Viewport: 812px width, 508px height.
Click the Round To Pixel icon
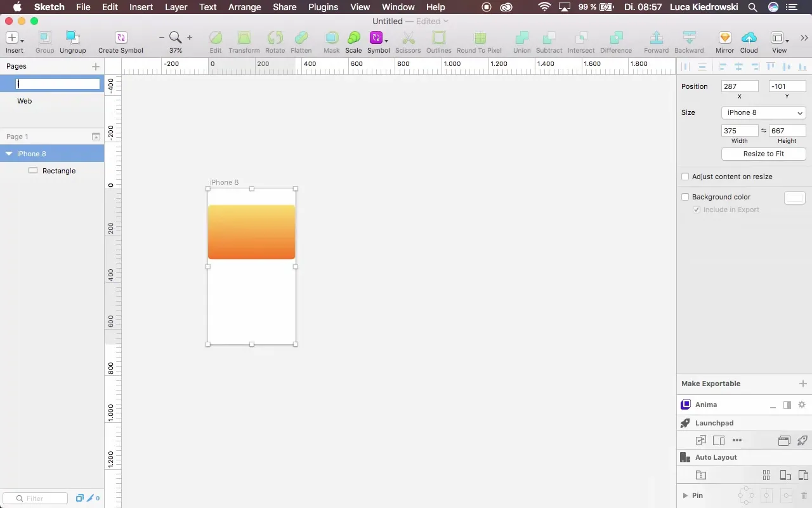point(480,38)
